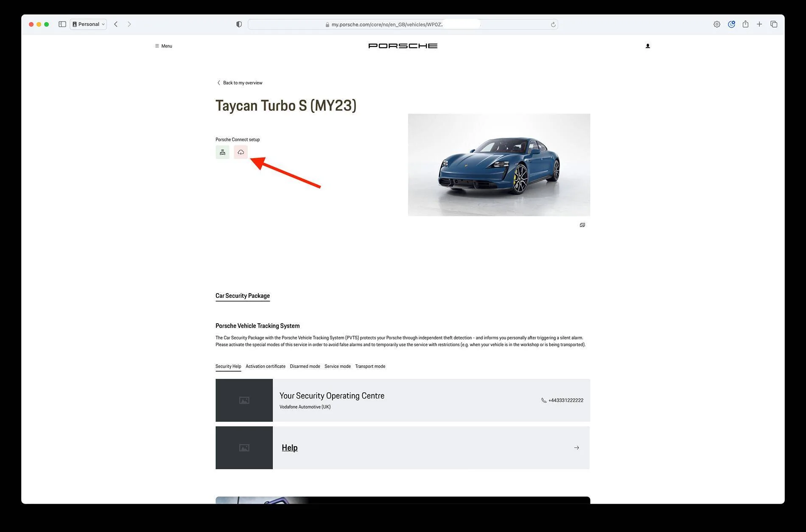Open the Personal profile dropdown
806x532 pixels.
(x=89, y=24)
